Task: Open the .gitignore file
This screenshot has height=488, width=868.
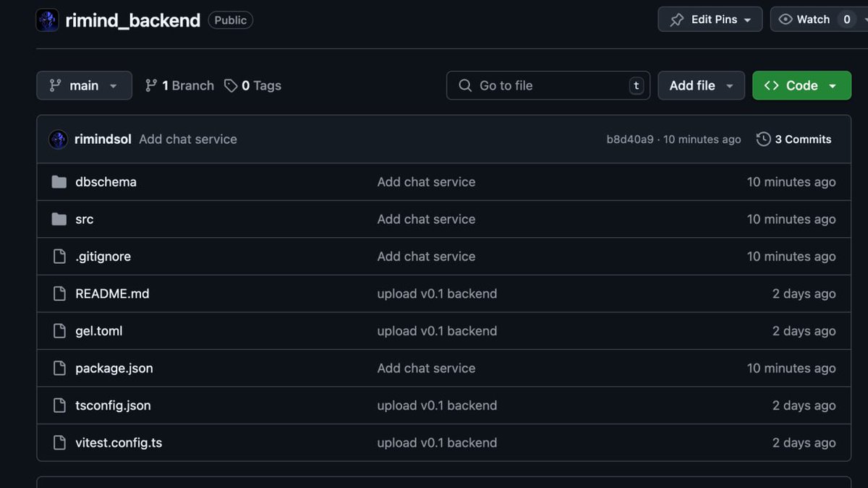Action: [x=103, y=257]
